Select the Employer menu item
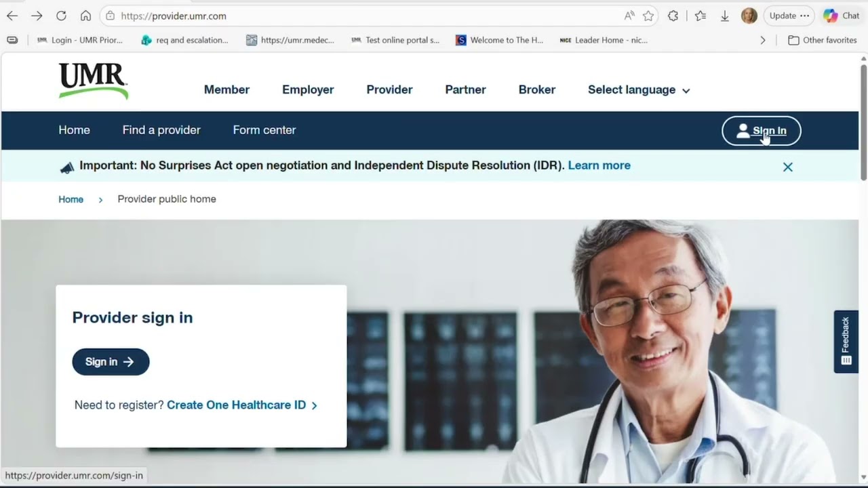 [308, 89]
